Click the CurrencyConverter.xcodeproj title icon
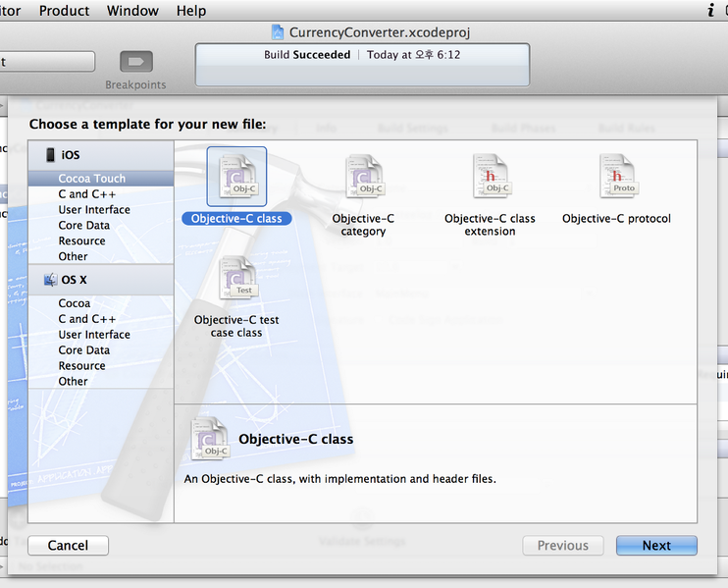This screenshot has height=588, width=728. (x=277, y=32)
